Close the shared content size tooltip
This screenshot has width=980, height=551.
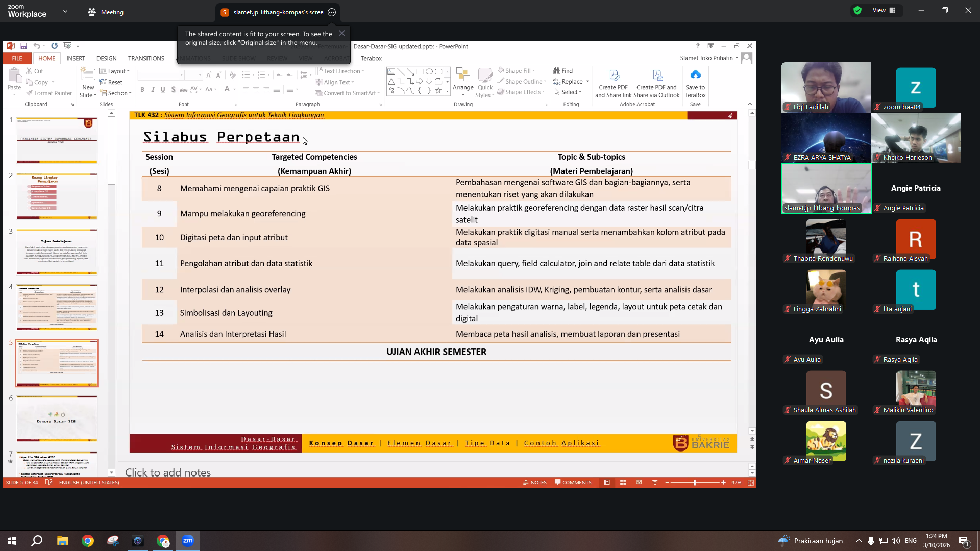342,33
